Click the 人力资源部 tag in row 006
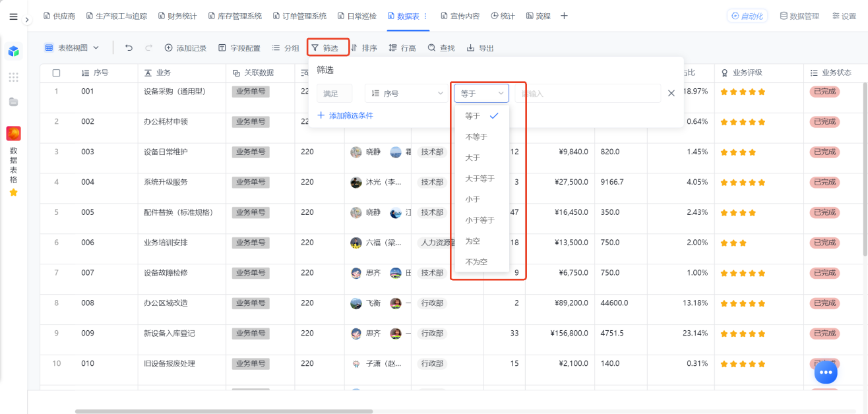 coord(437,243)
